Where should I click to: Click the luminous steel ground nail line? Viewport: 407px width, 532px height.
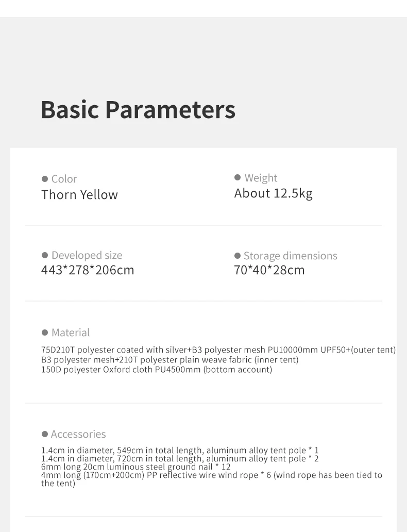coord(136,467)
